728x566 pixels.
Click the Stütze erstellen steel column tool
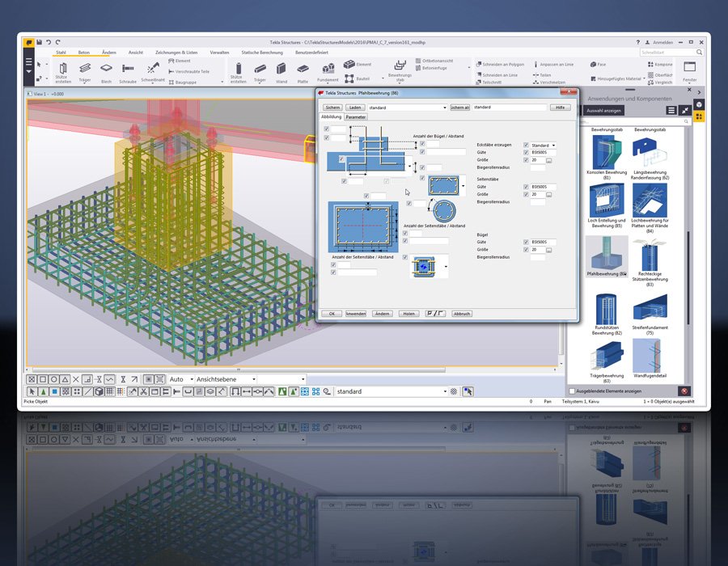(x=63, y=72)
